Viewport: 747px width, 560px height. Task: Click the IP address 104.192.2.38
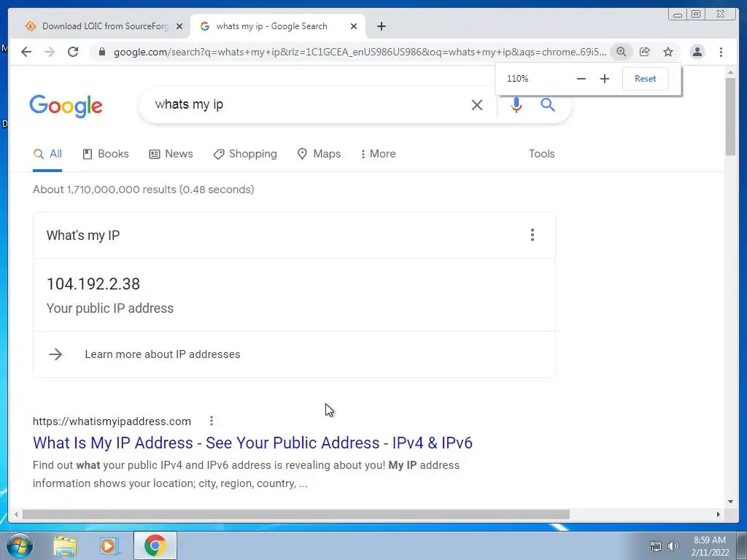coord(93,284)
